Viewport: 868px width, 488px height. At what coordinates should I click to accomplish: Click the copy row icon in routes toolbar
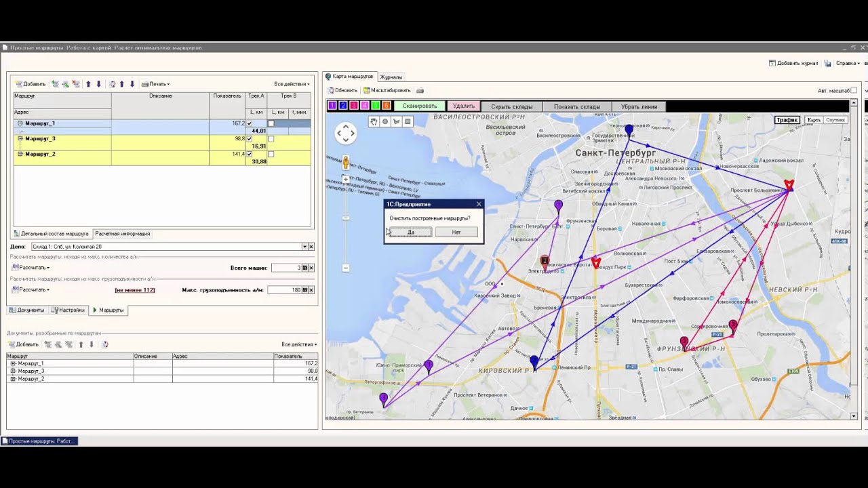point(65,84)
